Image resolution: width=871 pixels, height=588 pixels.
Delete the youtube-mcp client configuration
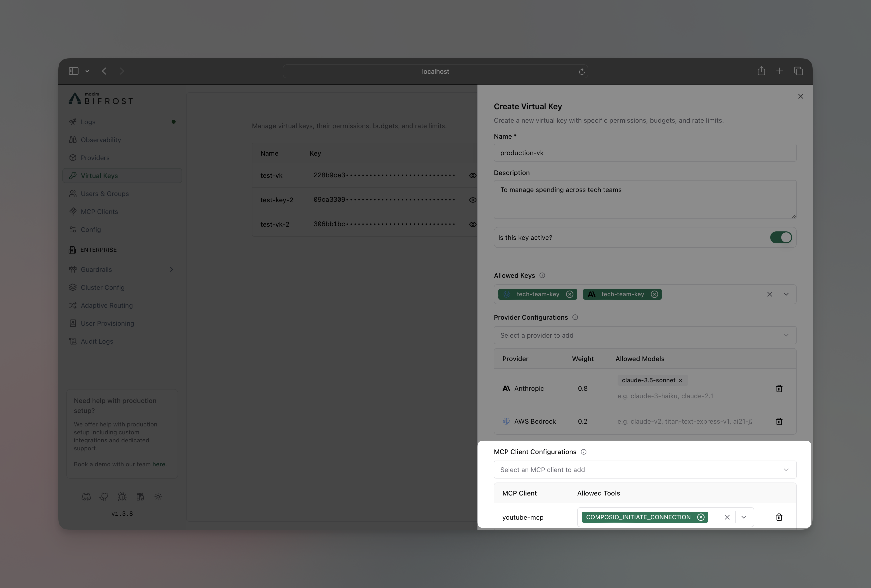779,517
